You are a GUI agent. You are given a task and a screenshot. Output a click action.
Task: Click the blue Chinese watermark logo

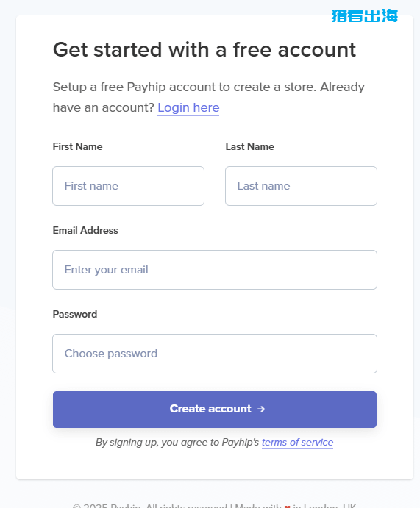364,16
